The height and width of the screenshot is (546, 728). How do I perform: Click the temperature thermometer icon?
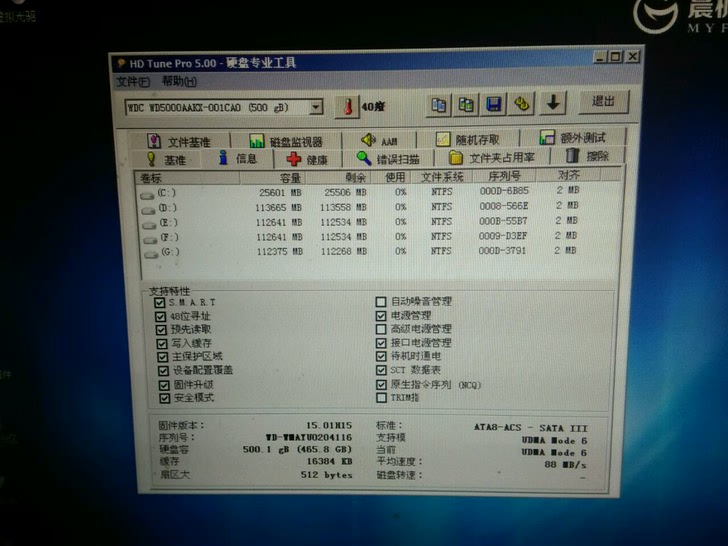coord(347,107)
